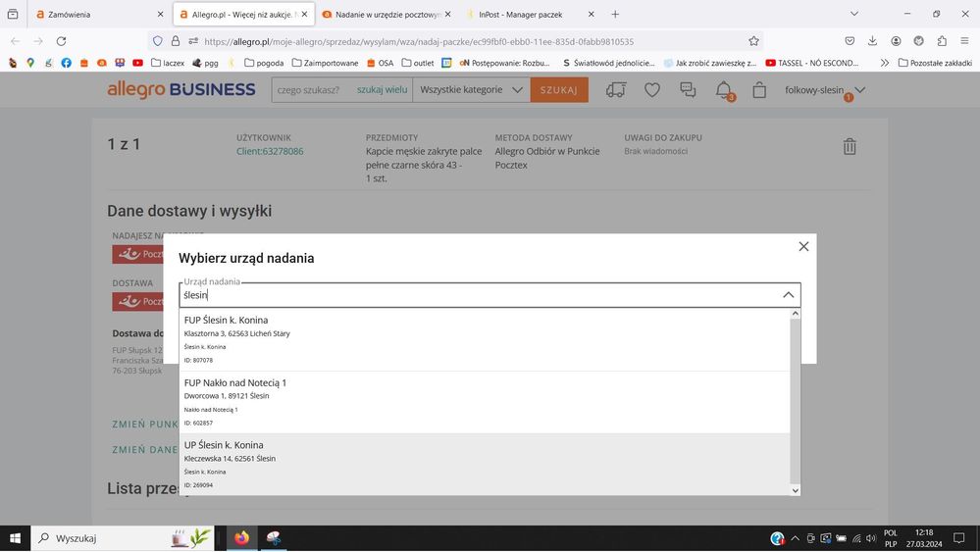Select FUP Ślesin k. Konina post office

click(x=485, y=339)
